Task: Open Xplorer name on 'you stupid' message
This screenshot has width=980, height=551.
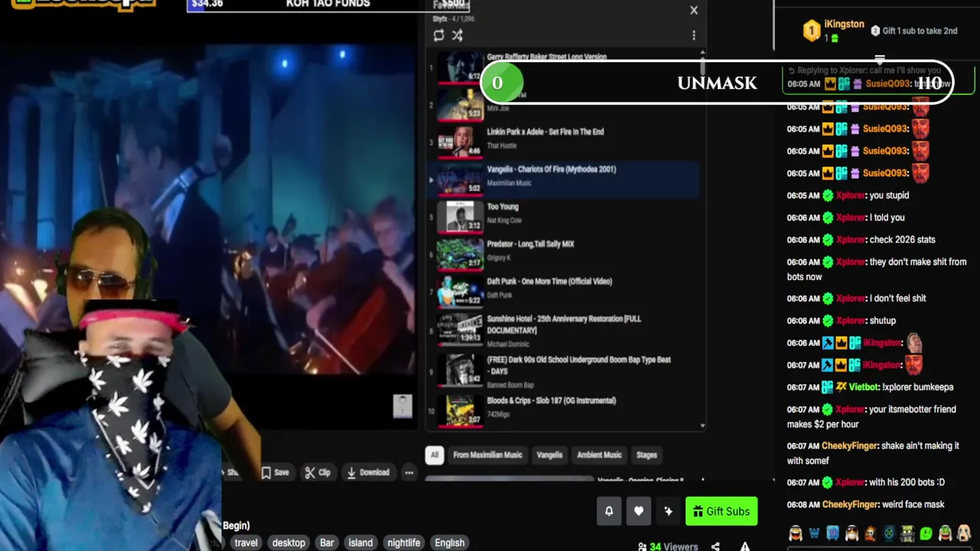Action: click(x=851, y=195)
